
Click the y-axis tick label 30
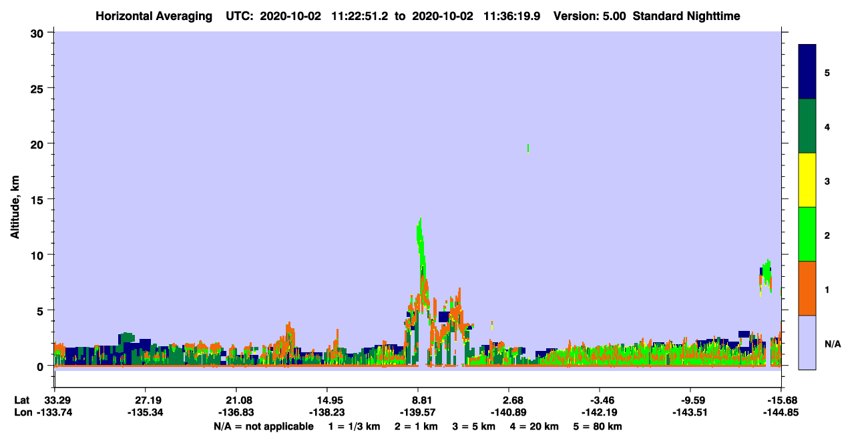tap(39, 33)
